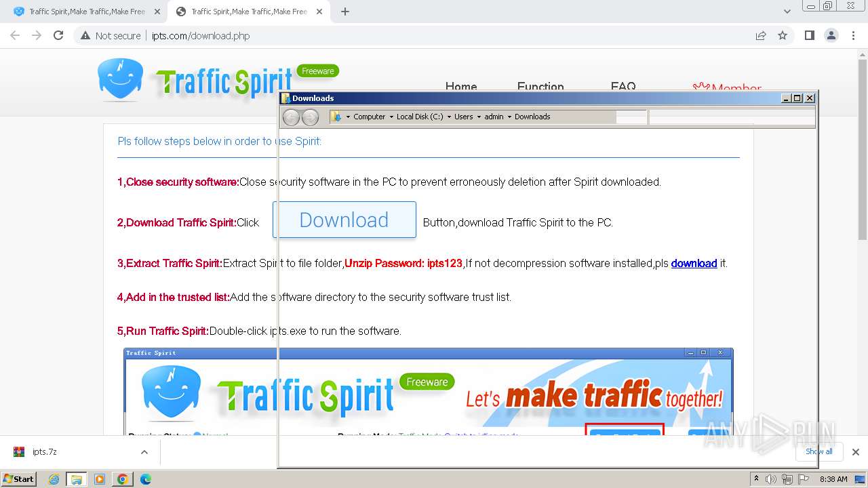The width and height of the screenshot is (868, 488).
Task: Select Downloads in the Explorer breadcrumb
Action: click(x=532, y=117)
